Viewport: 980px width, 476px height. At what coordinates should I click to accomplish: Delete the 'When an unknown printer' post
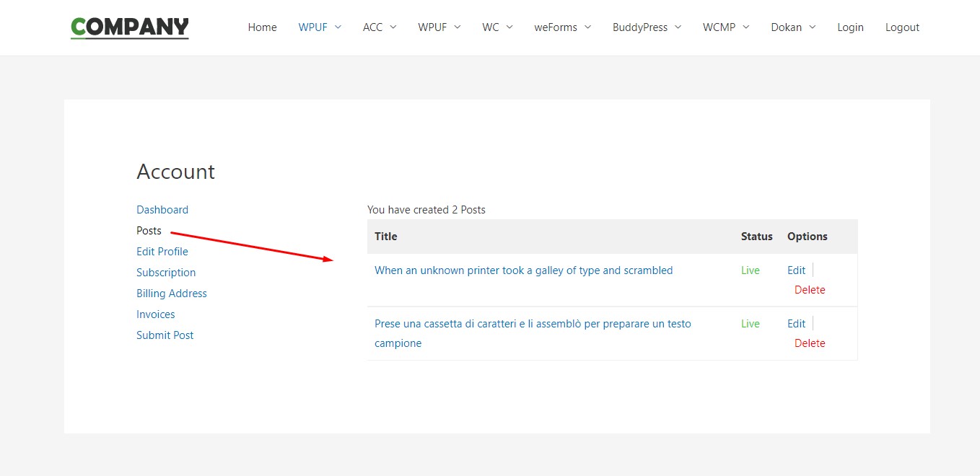[810, 290]
